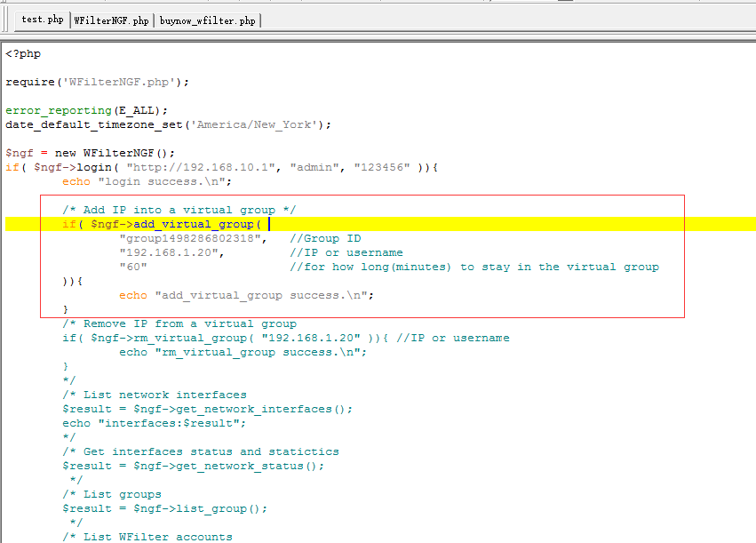The width and height of the screenshot is (756, 543).
Task: Click the '//IP or username' comment after "192.168.1.20",
Action: pos(346,252)
